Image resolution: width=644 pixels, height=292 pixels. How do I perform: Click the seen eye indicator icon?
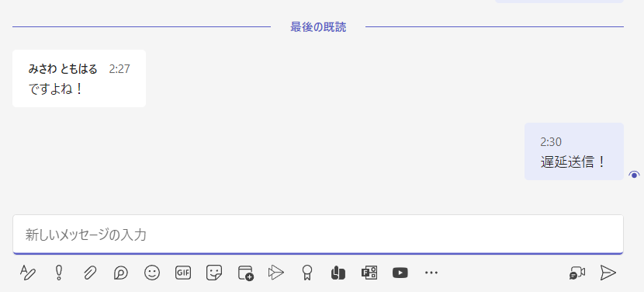coord(634,175)
